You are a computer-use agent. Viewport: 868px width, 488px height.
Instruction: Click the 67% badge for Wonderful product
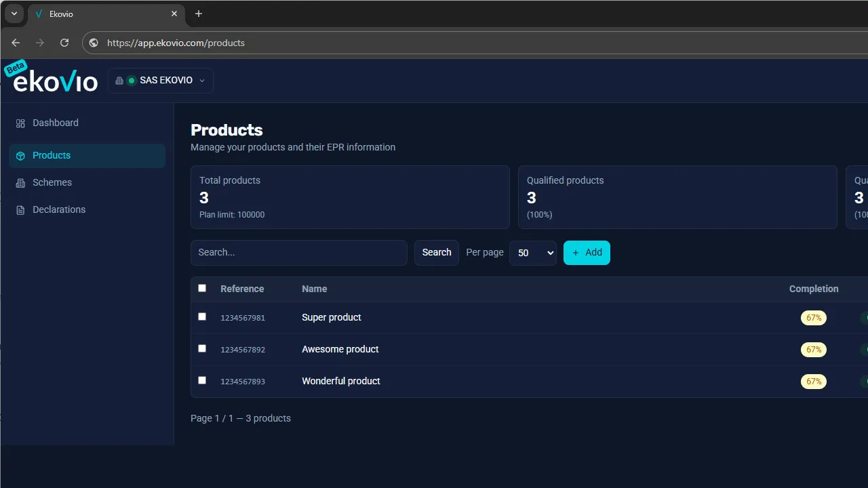[814, 382]
